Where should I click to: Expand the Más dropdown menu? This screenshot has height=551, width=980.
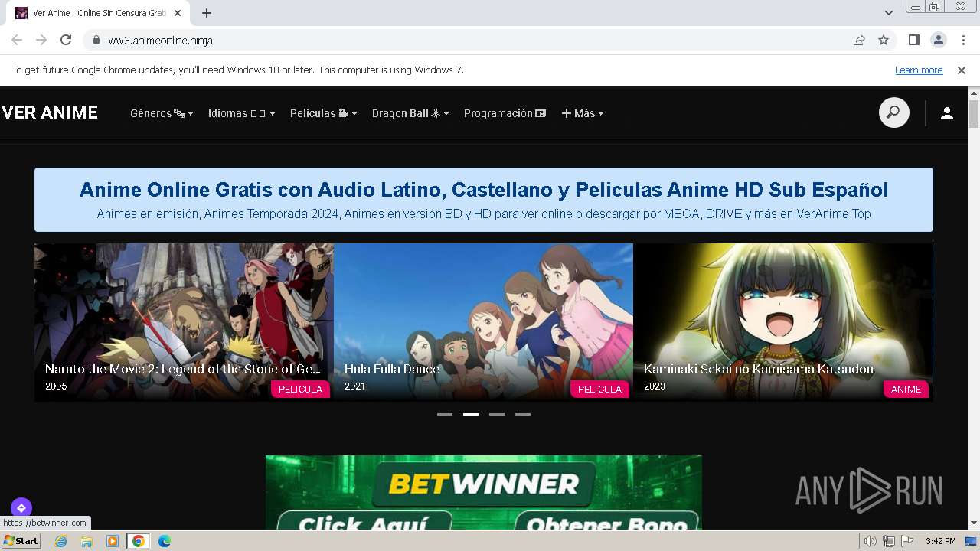583,113
